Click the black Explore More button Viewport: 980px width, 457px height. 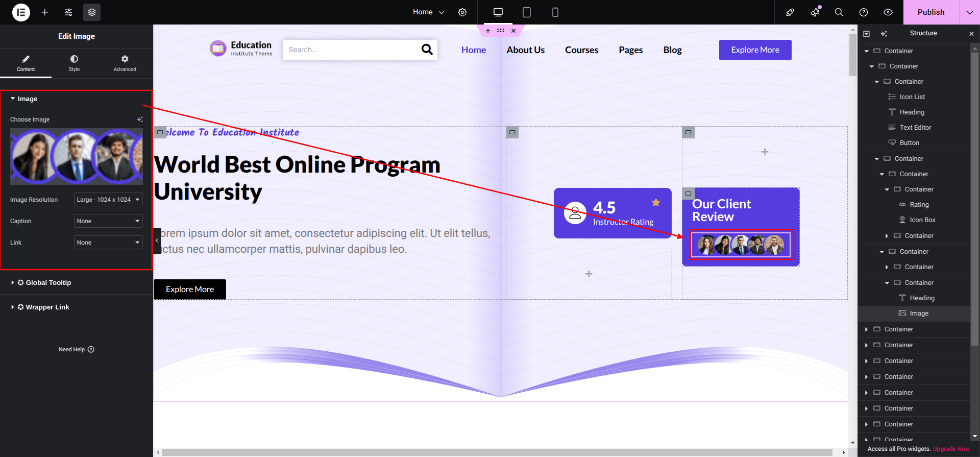190,290
